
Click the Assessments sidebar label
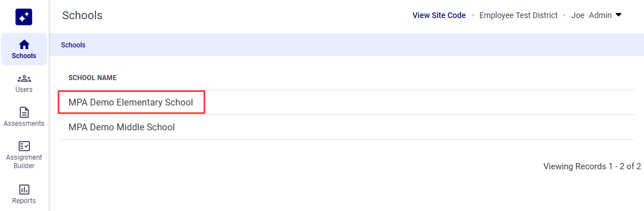pyautogui.click(x=24, y=124)
